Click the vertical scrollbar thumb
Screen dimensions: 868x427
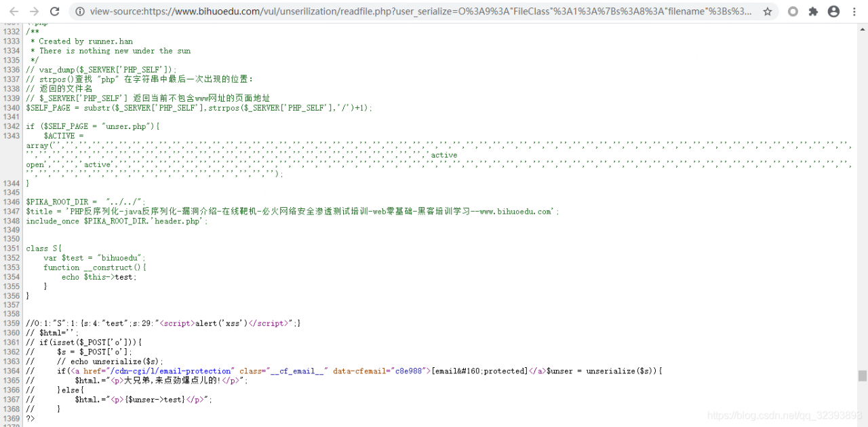[862, 375]
